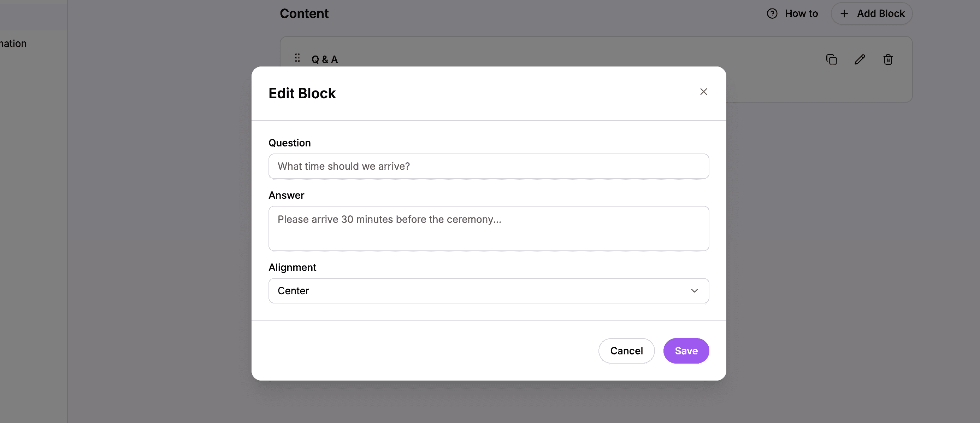Image resolution: width=980 pixels, height=423 pixels.
Task: Click the question mark icon beside How to
Action: [x=772, y=13]
